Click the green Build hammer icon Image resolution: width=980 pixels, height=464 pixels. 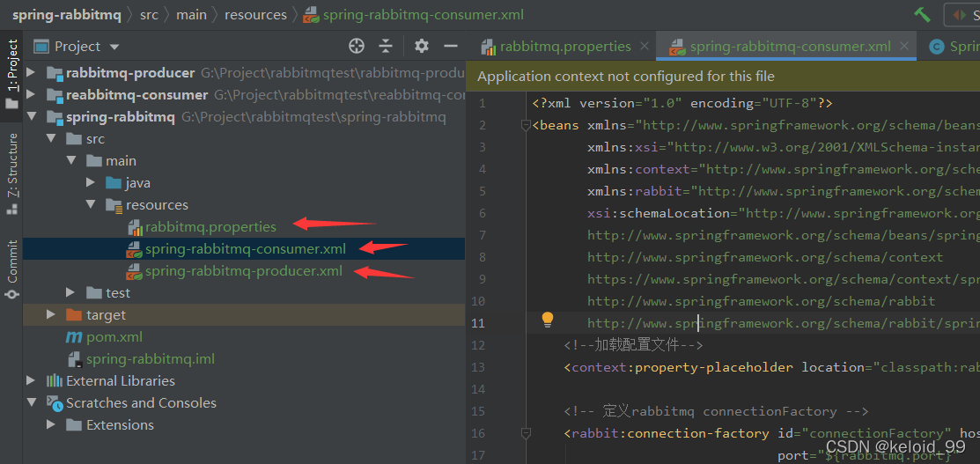click(922, 14)
